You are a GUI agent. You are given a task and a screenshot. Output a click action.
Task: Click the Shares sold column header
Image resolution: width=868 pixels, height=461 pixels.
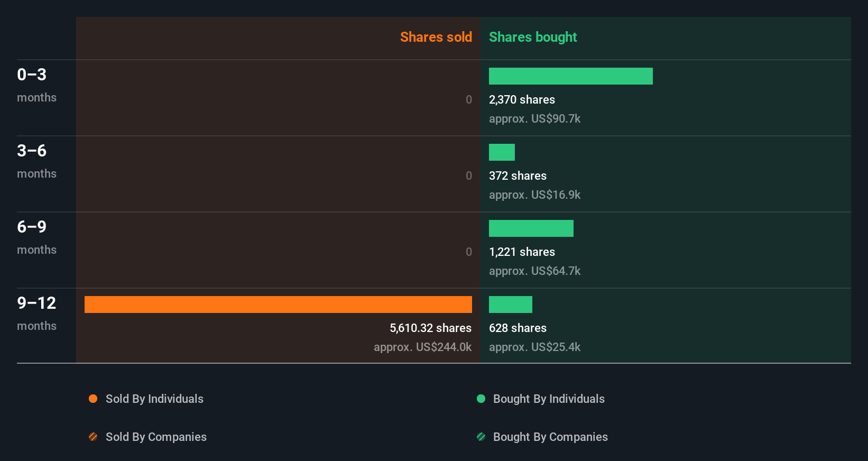click(436, 37)
